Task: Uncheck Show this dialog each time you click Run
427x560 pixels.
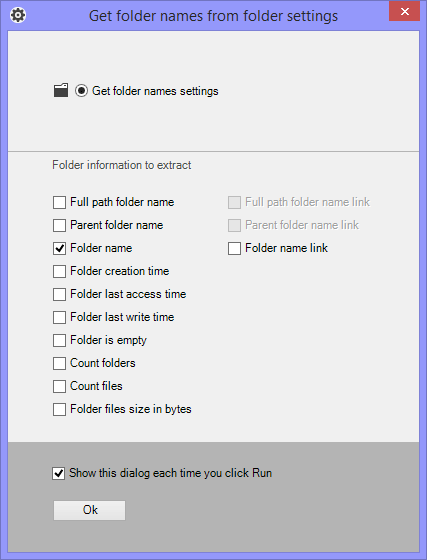Action: pyautogui.click(x=59, y=473)
